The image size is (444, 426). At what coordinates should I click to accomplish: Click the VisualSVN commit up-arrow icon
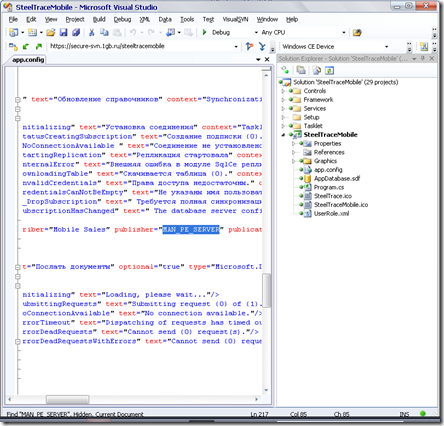[39, 46]
